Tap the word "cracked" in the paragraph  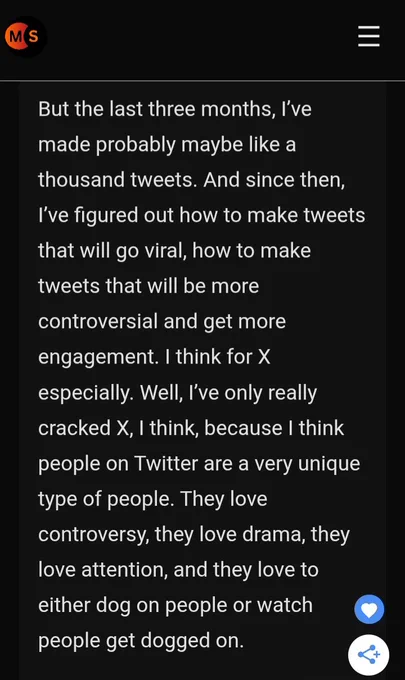[75, 428]
